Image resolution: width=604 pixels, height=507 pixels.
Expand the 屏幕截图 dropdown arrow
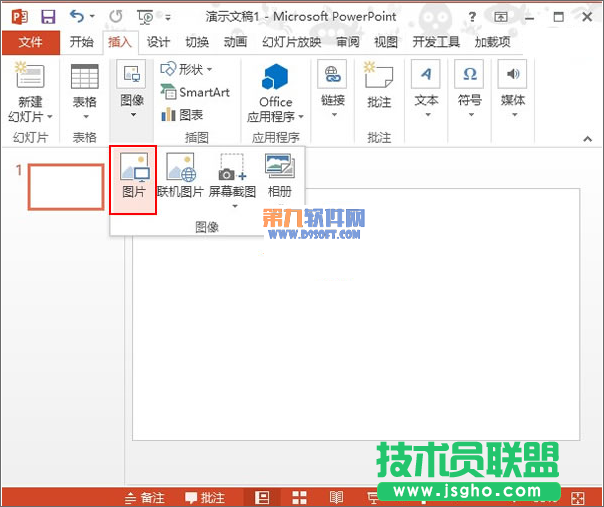[x=235, y=206]
